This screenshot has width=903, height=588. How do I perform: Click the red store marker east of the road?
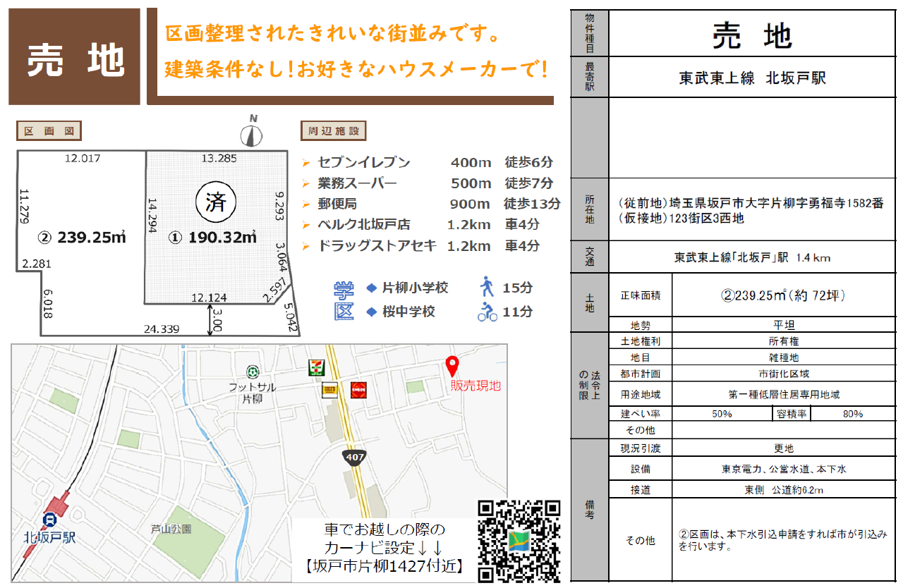(x=358, y=388)
